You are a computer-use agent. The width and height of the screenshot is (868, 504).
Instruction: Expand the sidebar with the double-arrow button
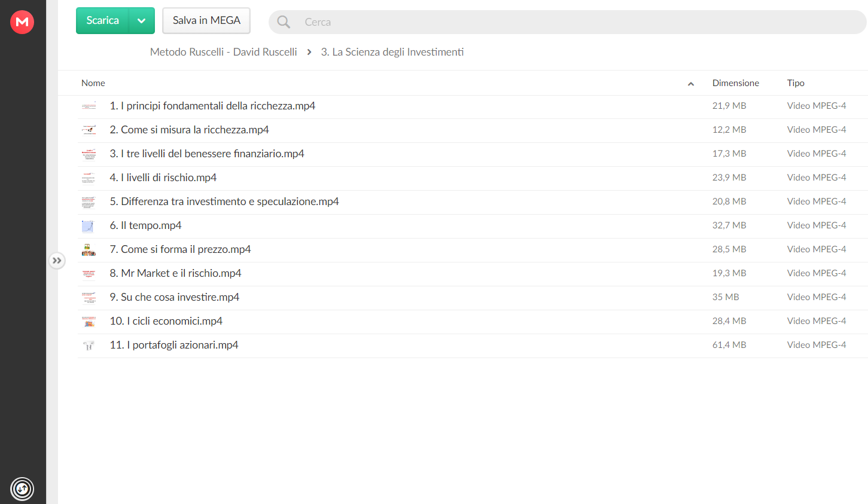coord(57,261)
